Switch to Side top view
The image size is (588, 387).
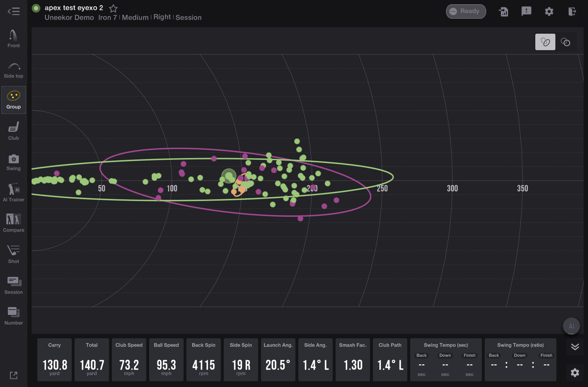(x=14, y=70)
